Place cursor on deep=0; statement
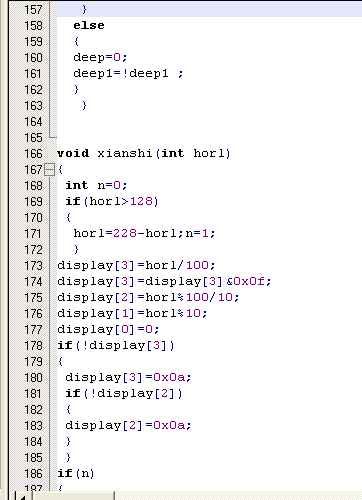The width and height of the screenshot is (362, 500). (100, 57)
